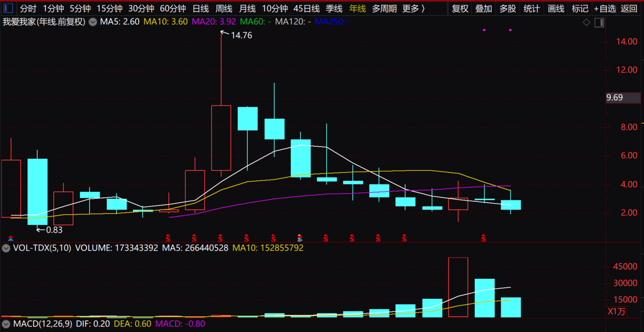Expand the main chart indicator dropdown arrow
Image resolution: width=644 pixels, height=332 pixels.
point(93,22)
